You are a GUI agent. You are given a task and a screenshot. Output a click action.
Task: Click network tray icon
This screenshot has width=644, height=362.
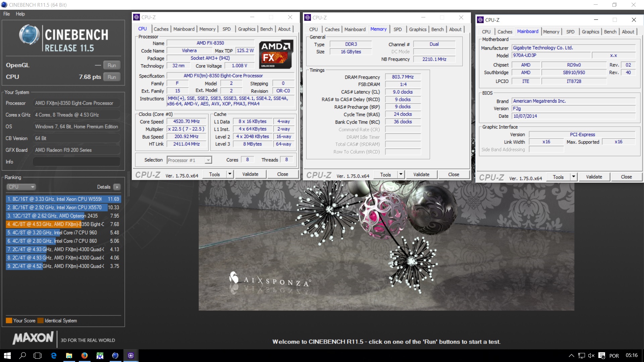[582, 356]
